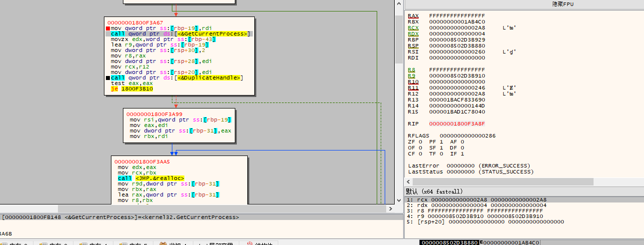Click the RBX value 00000000001AB4C0
The width and height of the screenshot is (644, 245).
click(457, 22)
